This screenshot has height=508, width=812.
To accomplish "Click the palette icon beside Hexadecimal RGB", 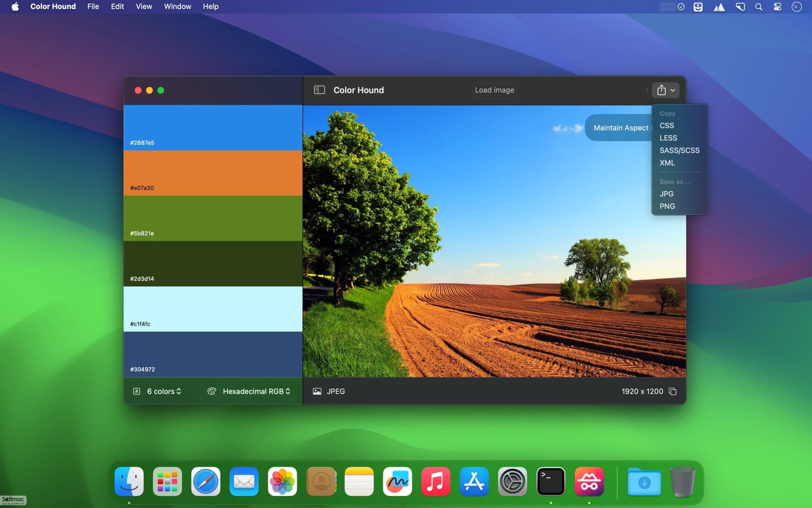I will [212, 391].
